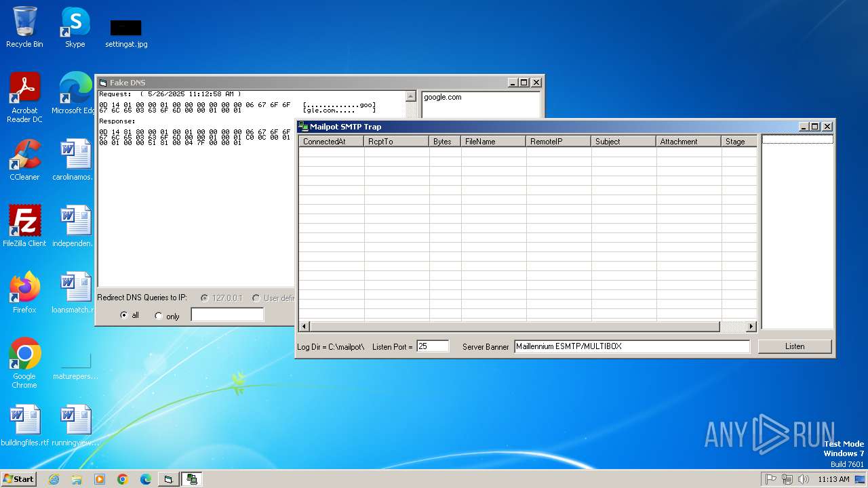
Task: Open the independen Word document icon
Action: coord(75,226)
